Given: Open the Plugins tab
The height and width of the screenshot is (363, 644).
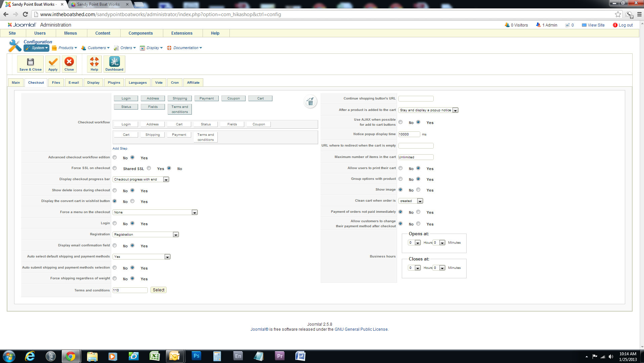Looking at the screenshot, I should (x=114, y=83).
